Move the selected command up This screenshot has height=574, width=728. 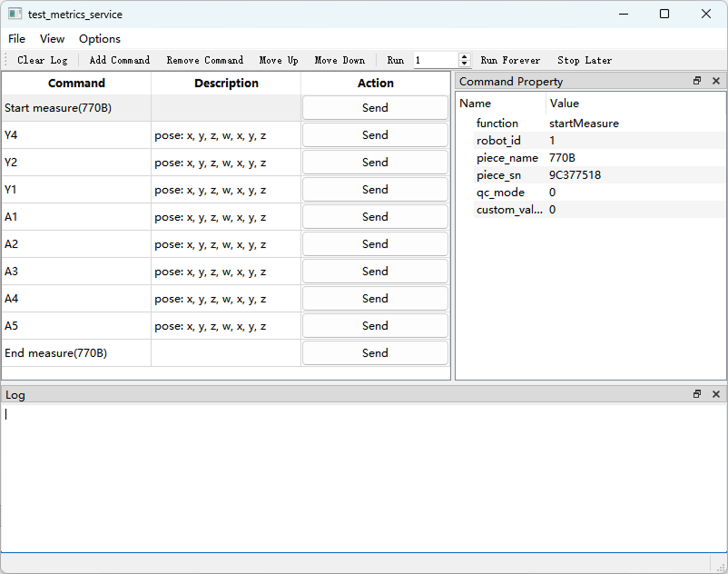(279, 60)
